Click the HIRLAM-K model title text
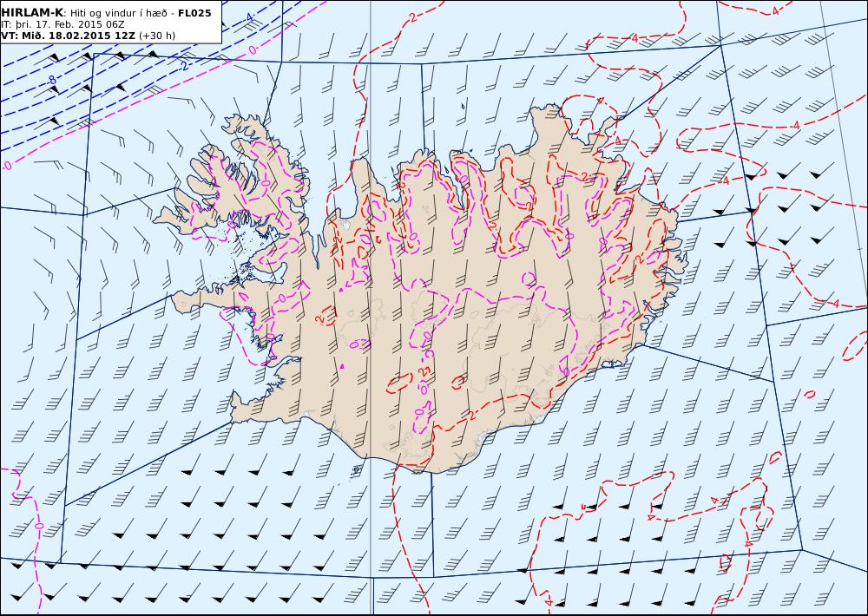Viewport: 868px width, 616px height. click(x=33, y=13)
